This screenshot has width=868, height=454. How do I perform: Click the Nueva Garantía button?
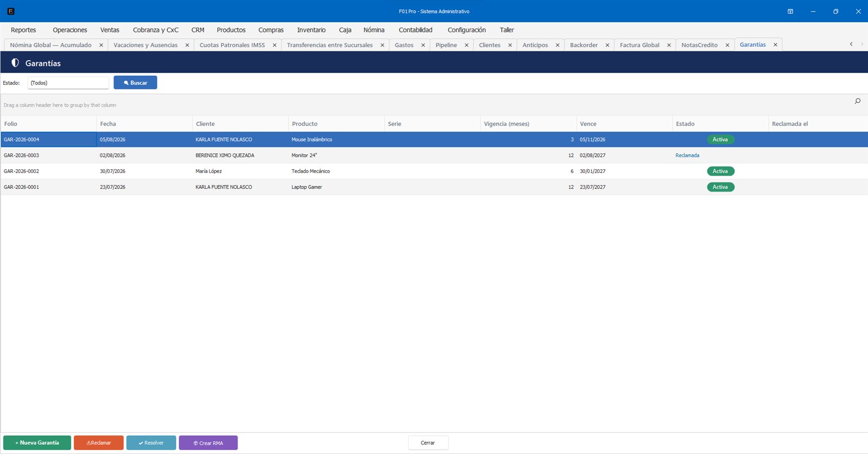(37, 443)
